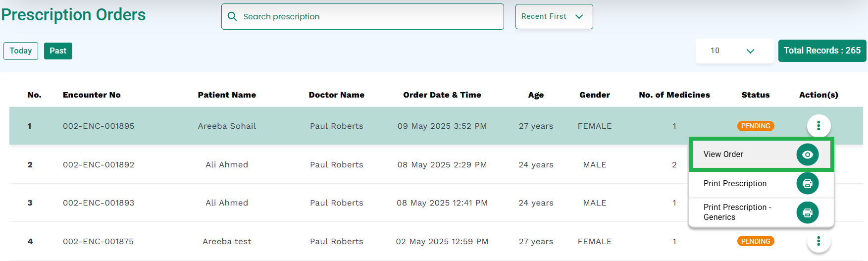Click the PENDING status badge in row 1
The width and height of the screenshot is (868, 261).
point(756,126)
